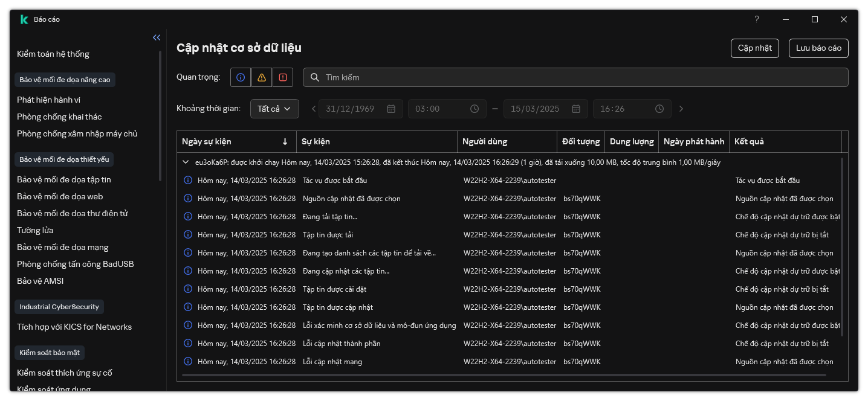Collapse the eu3oKa6P update task group
The height and width of the screenshot is (401, 868).
(186, 162)
